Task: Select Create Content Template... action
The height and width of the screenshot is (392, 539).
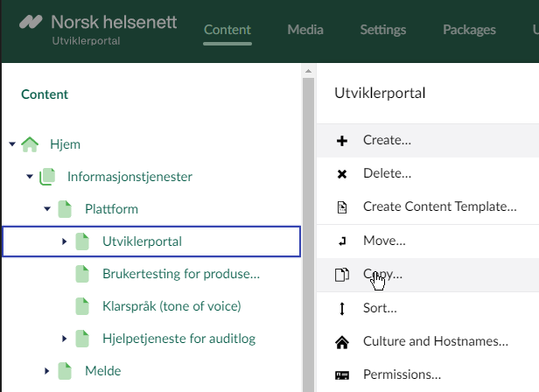Action: (428, 207)
